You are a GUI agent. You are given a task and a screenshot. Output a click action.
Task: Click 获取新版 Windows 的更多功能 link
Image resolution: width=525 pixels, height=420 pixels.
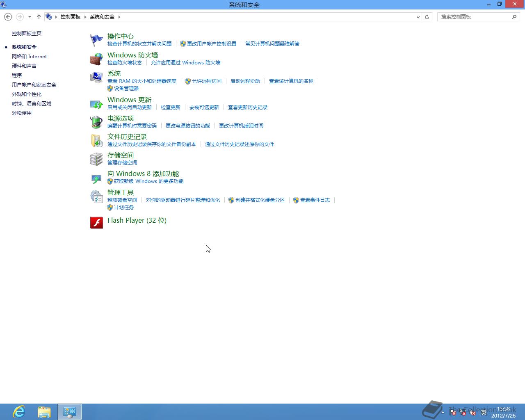[x=148, y=181]
